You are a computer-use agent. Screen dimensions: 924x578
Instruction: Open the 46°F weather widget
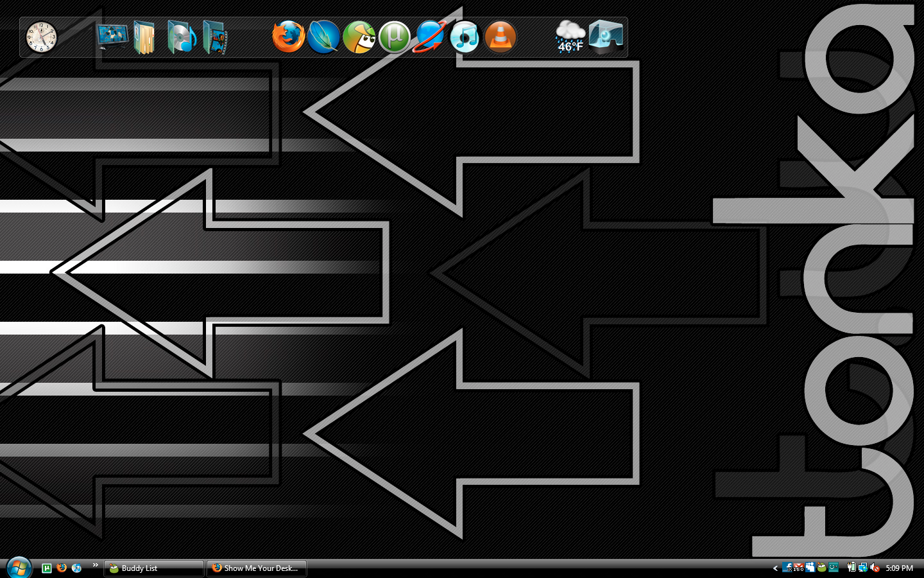pos(570,37)
